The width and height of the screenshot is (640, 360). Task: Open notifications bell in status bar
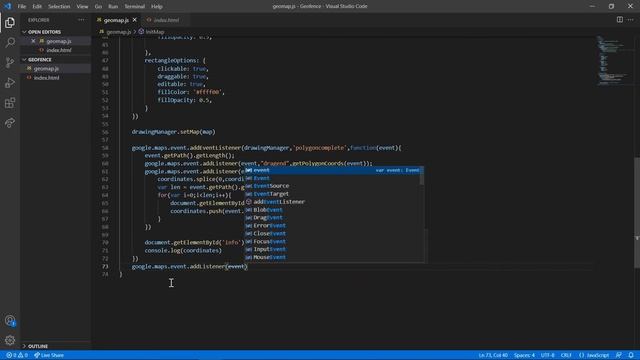(x=631, y=355)
